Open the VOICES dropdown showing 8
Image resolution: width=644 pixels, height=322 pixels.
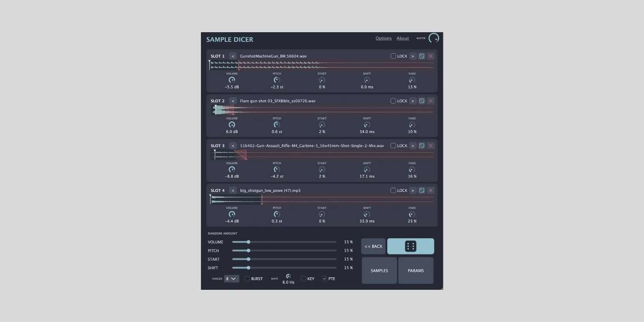pyautogui.click(x=231, y=279)
